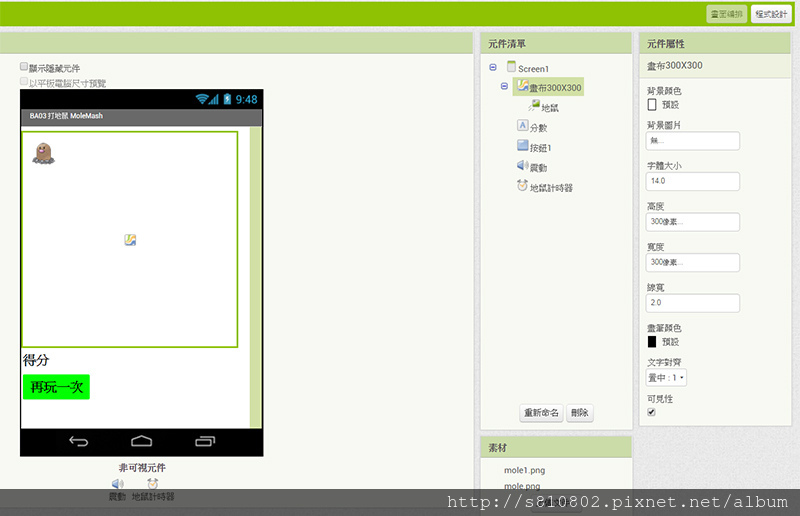Click the 背景圖片 field
This screenshot has width=800, height=516.
693,141
